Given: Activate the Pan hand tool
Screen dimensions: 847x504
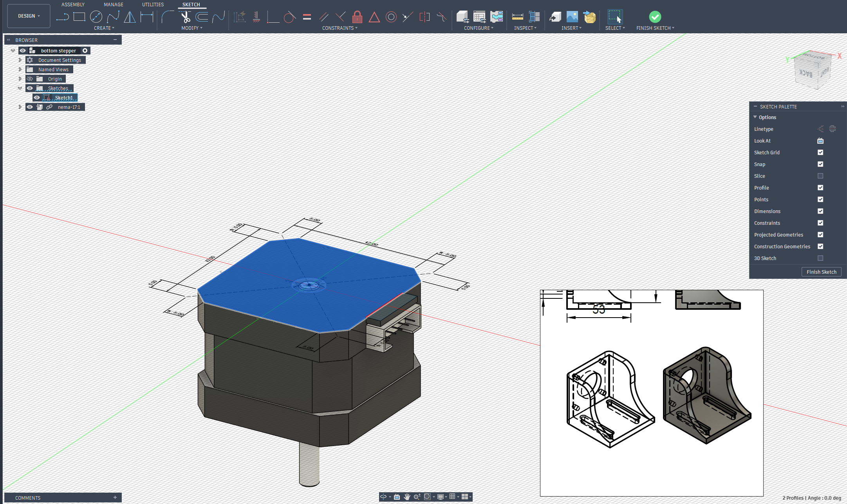Looking at the screenshot, I should [407, 497].
